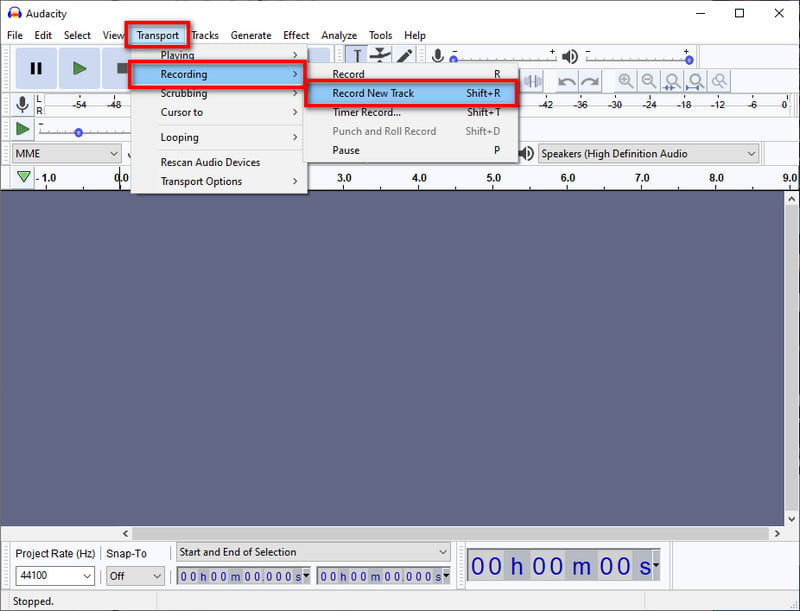The image size is (800, 611).
Task: Select the Selection (I-beam) tool
Action: click(358, 56)
